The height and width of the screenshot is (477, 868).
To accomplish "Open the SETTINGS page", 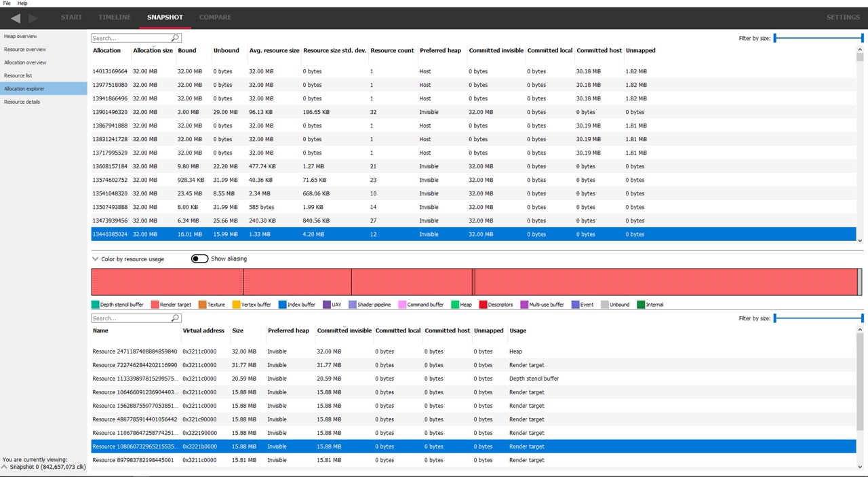I will tap(842, 18).
